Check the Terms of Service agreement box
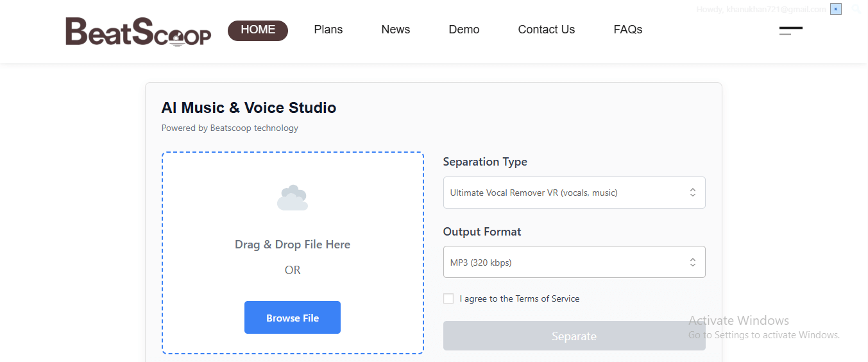 [448, 298]
